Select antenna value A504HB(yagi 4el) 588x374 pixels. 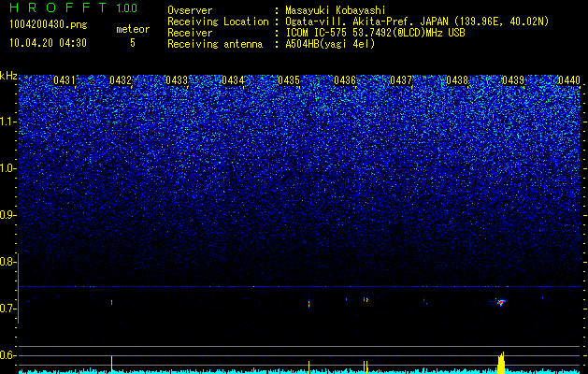point(330,44)
